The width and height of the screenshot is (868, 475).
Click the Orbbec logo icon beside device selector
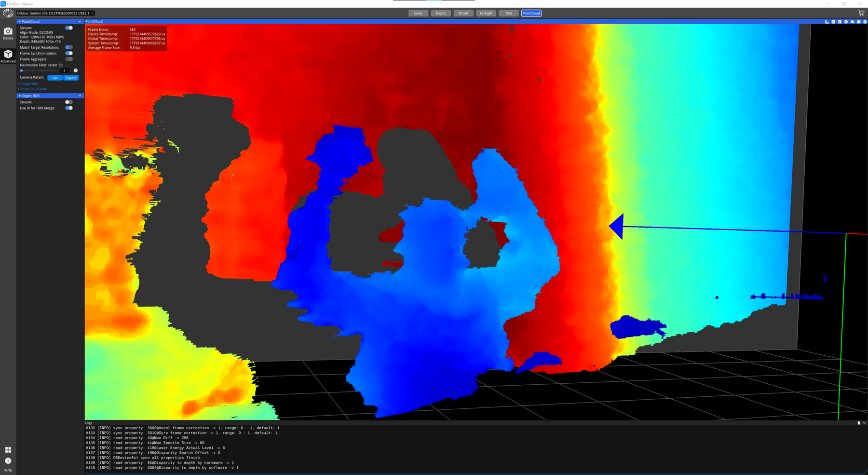click(x=8, y=13)
